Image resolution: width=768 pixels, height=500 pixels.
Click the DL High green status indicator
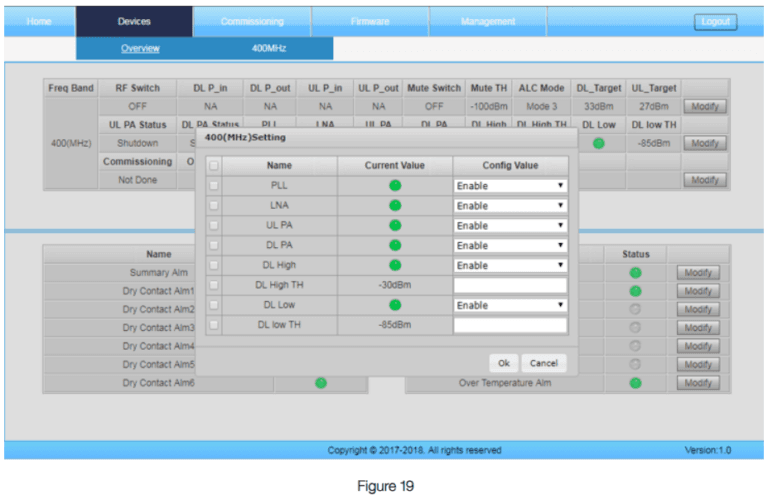[395, 265]
